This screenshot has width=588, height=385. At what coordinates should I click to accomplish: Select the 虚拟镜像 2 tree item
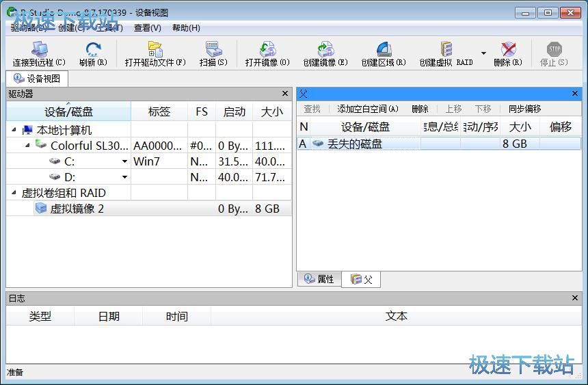(77, 209)
